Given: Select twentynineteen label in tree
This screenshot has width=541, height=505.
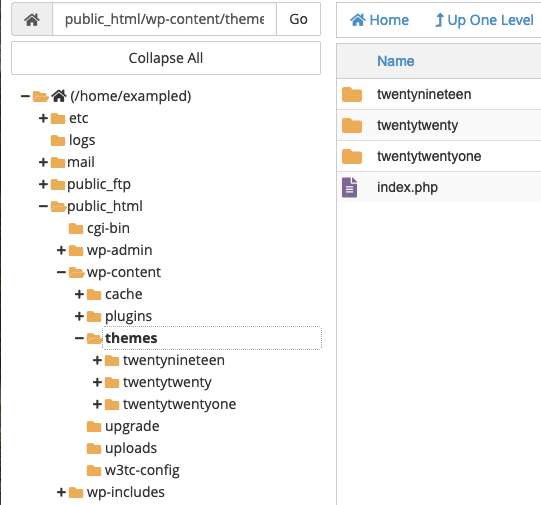Looking at the screenshot, I should pyautogui.click(x=174, y=360).
